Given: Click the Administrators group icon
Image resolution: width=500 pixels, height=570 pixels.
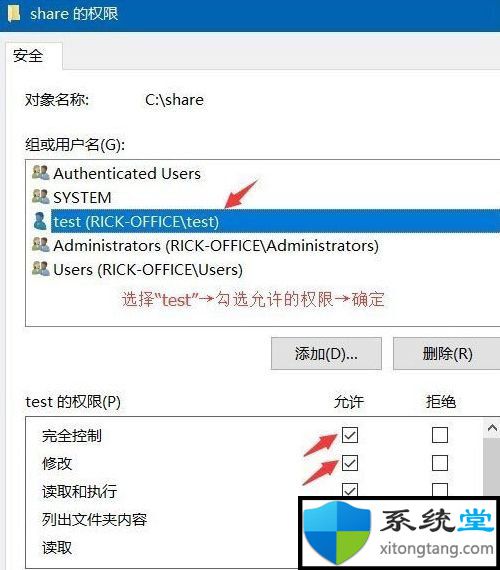Looking at the screenshot, I should click(40, 245).
